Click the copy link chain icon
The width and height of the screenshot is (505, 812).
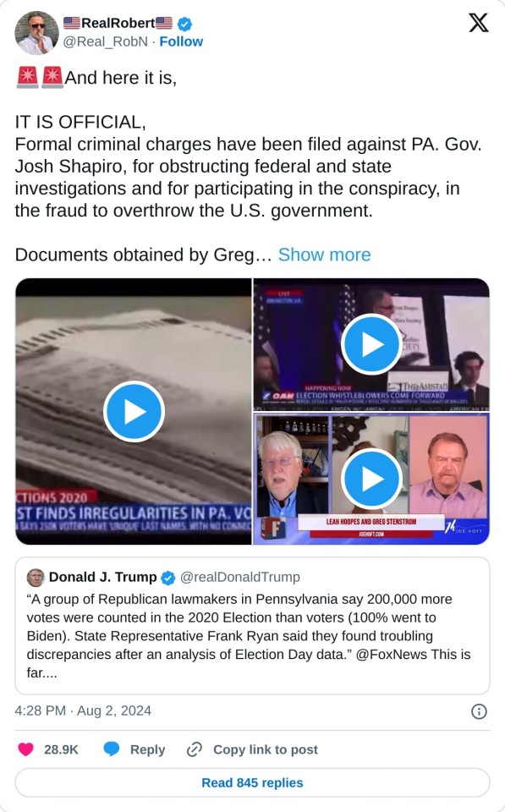pyautogui.click(x=195, y=749)
